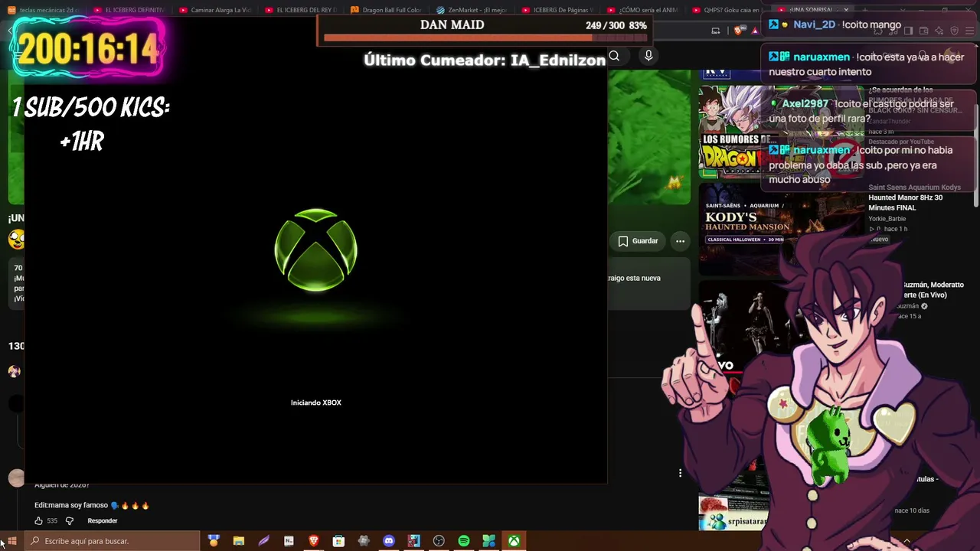Open the medal icon app in taskbar
The image size is (980, 551).
pyautogui.click(x=214, y=541)
